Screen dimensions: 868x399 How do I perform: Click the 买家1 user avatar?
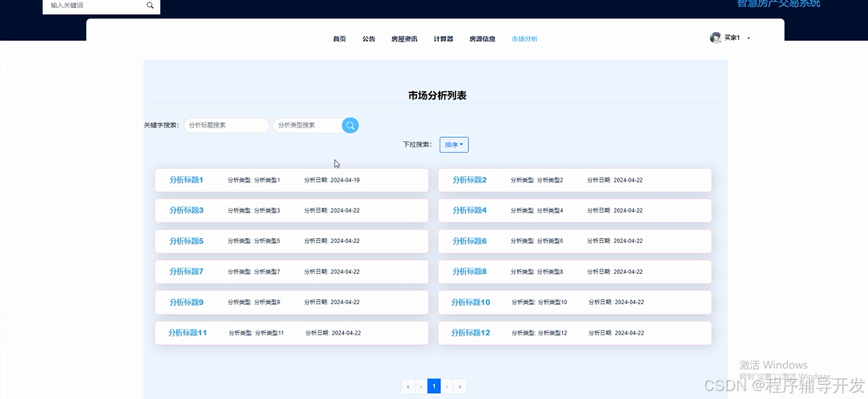[x=715, y=37]
